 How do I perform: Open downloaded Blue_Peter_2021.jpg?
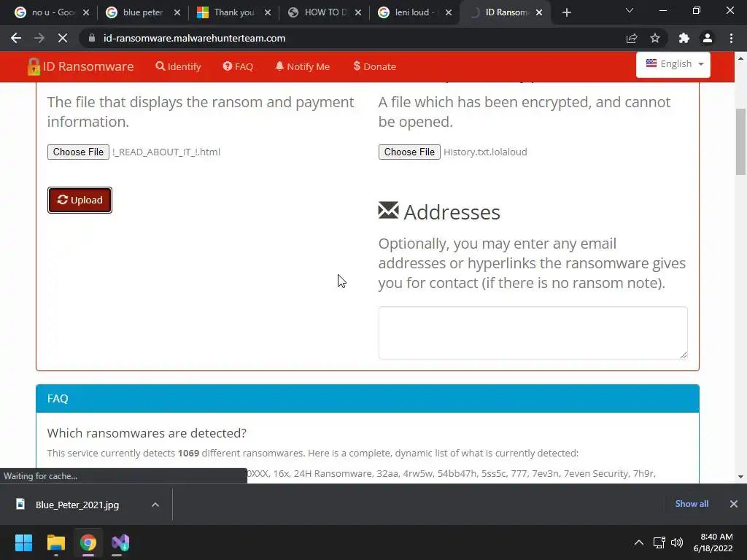click(x=76, y=505)
